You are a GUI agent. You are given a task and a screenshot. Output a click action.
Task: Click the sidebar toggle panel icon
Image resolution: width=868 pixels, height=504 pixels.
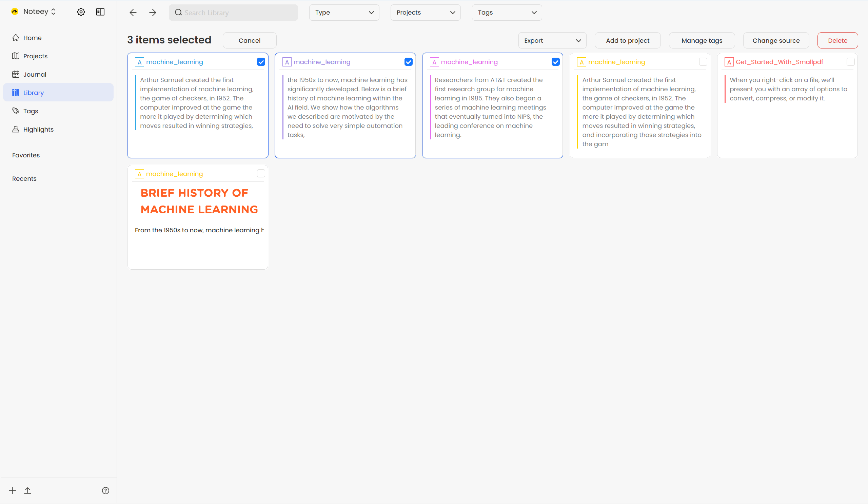click(100, 12)
